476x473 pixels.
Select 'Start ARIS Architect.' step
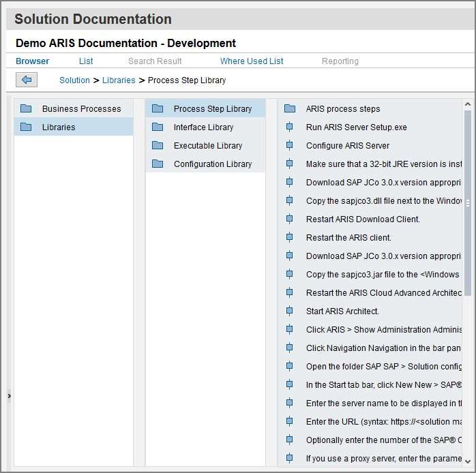(370, 311)
